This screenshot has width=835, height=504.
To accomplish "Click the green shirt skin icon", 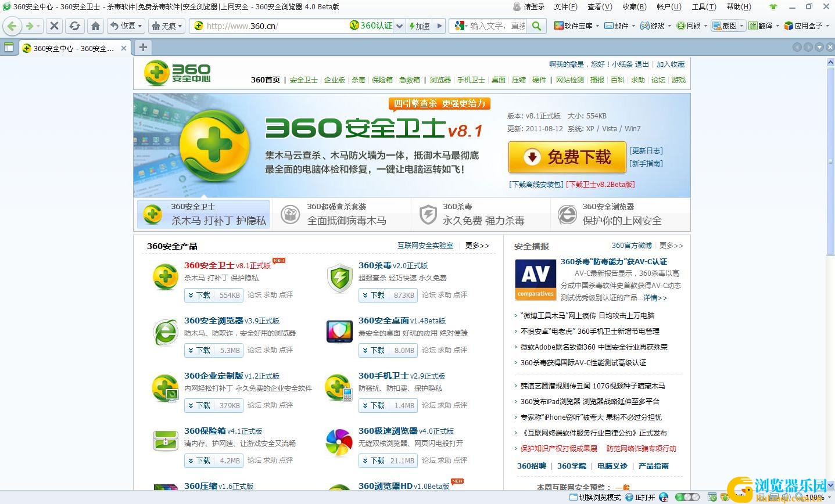I will point(773,7).
